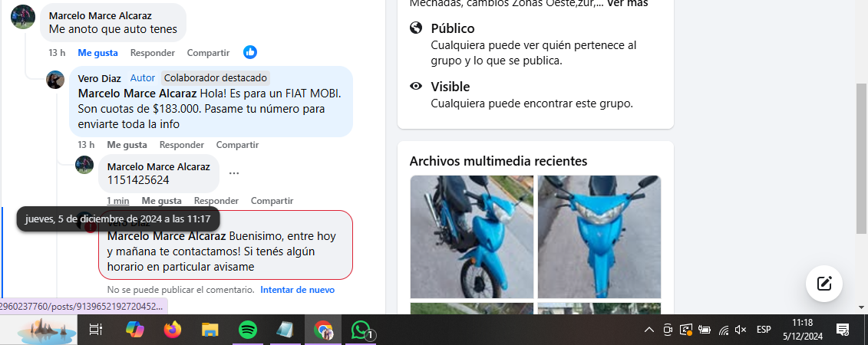
Task: Open Firefox from the taskbar
Action: point(173,330)
